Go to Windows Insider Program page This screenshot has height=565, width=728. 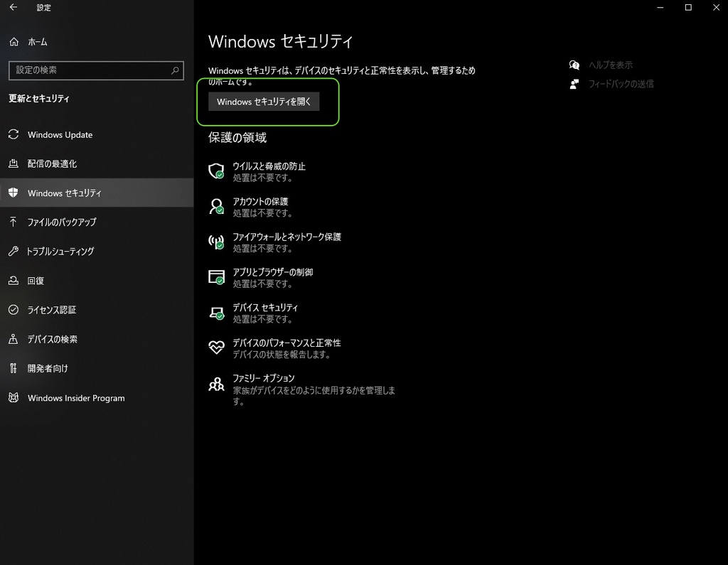(x=97, y=398)
